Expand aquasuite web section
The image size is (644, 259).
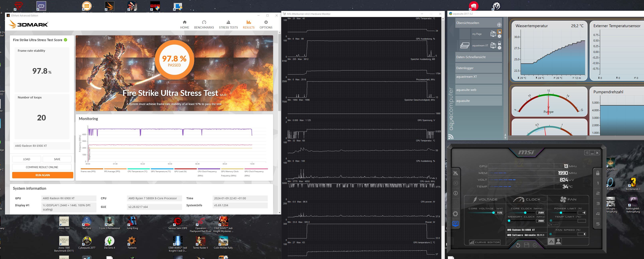click(x=479, y=90)
